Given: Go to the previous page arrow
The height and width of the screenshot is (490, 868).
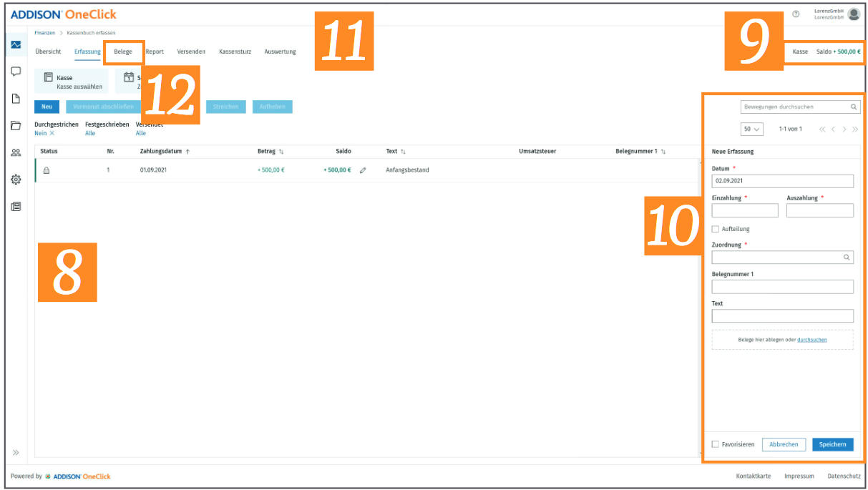Looking at the screenshot, I should (833, 129).
